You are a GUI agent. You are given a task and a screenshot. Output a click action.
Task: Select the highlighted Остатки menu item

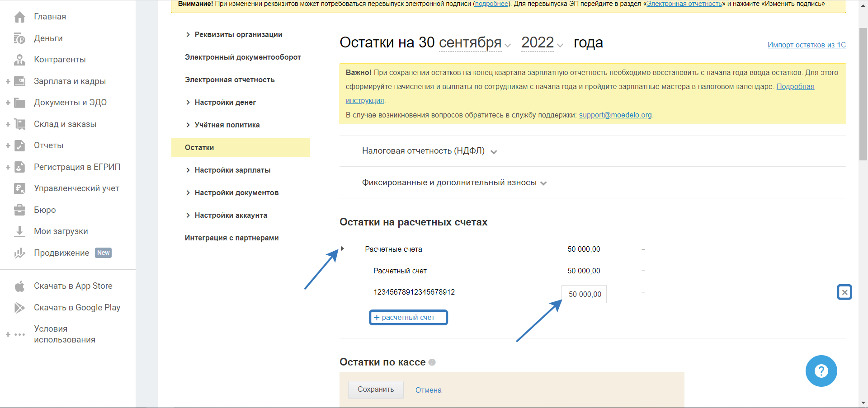241,147
